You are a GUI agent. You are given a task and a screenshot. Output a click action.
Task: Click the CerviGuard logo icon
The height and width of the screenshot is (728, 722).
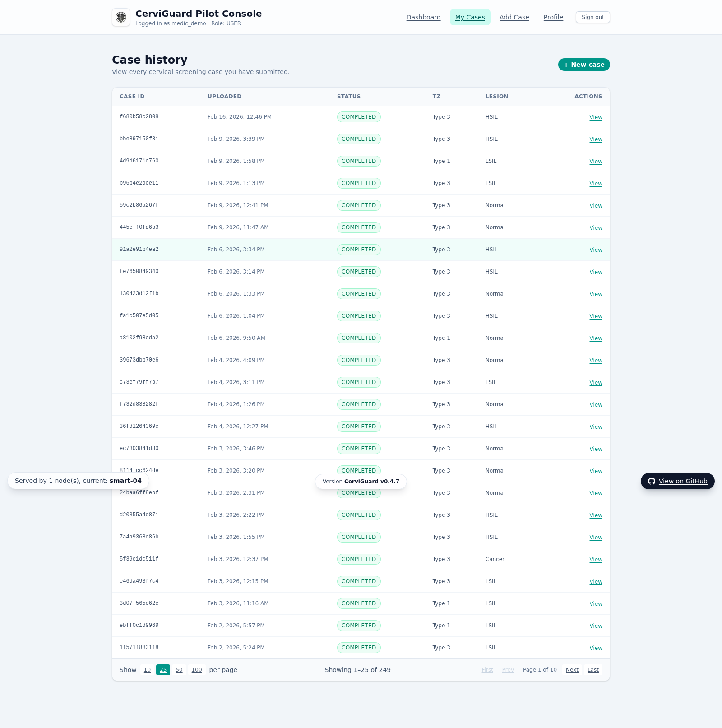[x=121, y=17]
